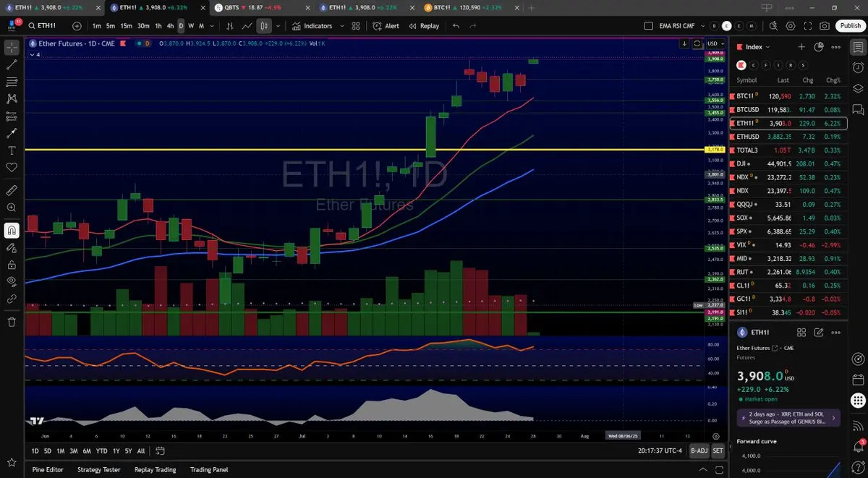Switch to the QBTS tab
Image resolution: width=868 pixels, height=478 pixels.
[x=261, y=7]
